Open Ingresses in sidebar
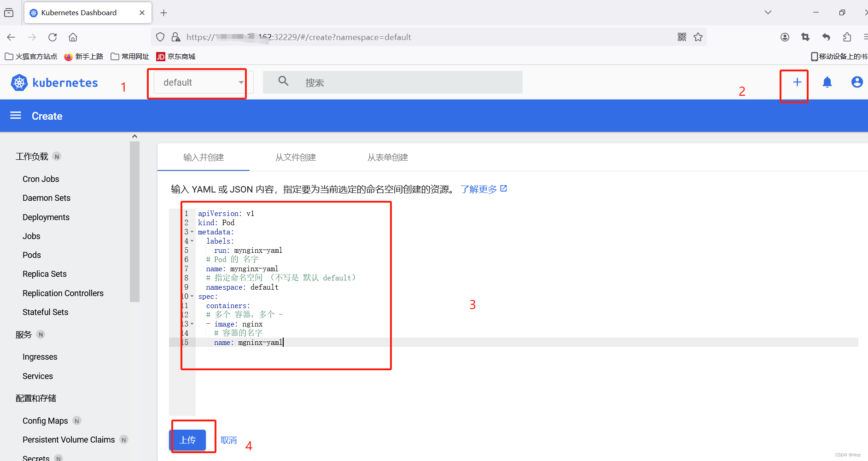This screenshot has width=868, height=461. [x=40, y=357]
